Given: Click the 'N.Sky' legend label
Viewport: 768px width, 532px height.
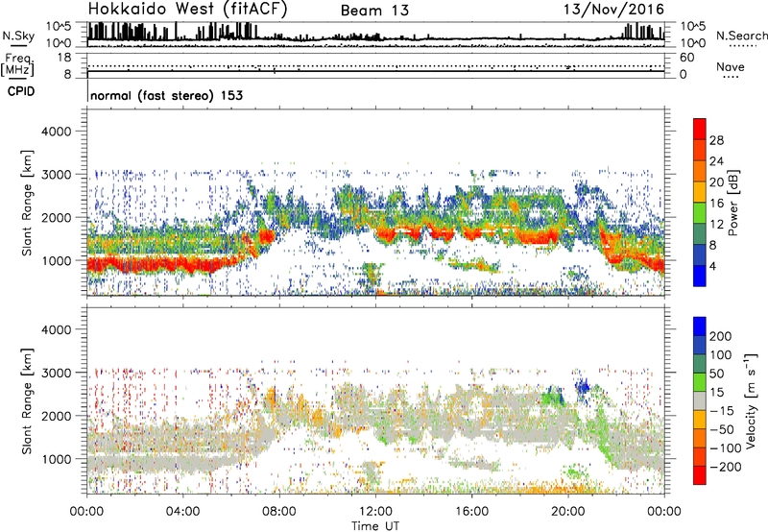Looking at the screenshot, I should (18, 36).
